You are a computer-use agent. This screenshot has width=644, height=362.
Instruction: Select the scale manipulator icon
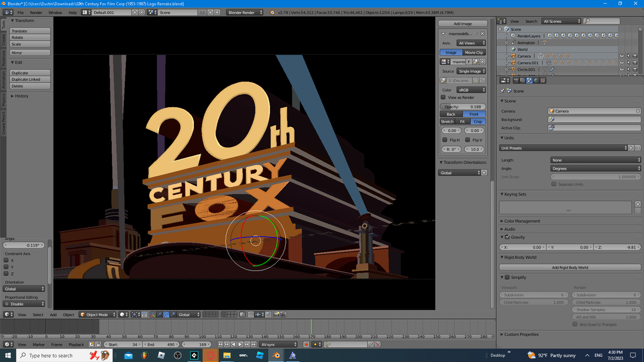pos(173,314)
